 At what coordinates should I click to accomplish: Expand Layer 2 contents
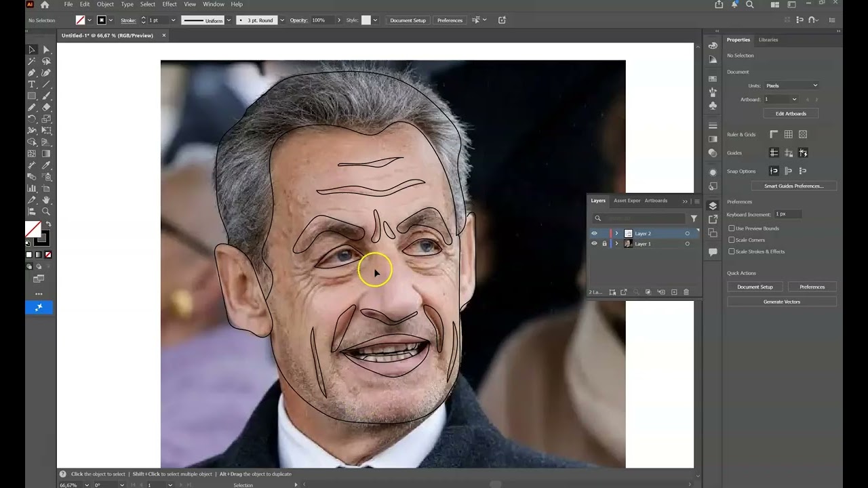pyautogui.click(x=616, y=233)
